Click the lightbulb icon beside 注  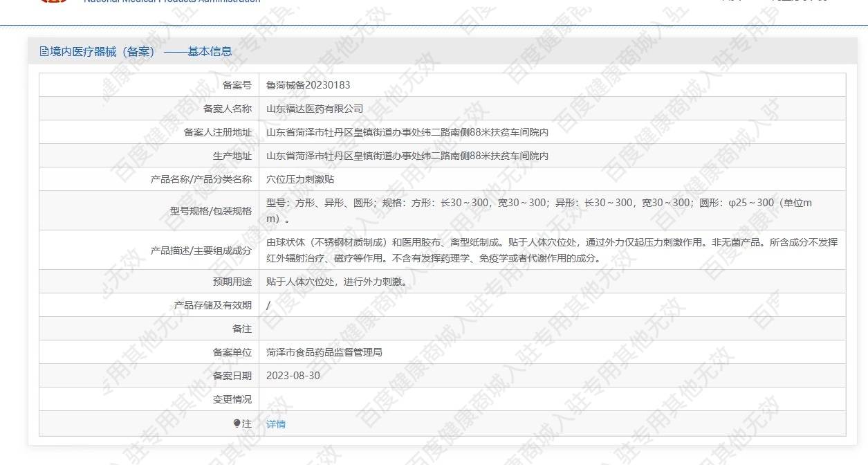(237, 423)
